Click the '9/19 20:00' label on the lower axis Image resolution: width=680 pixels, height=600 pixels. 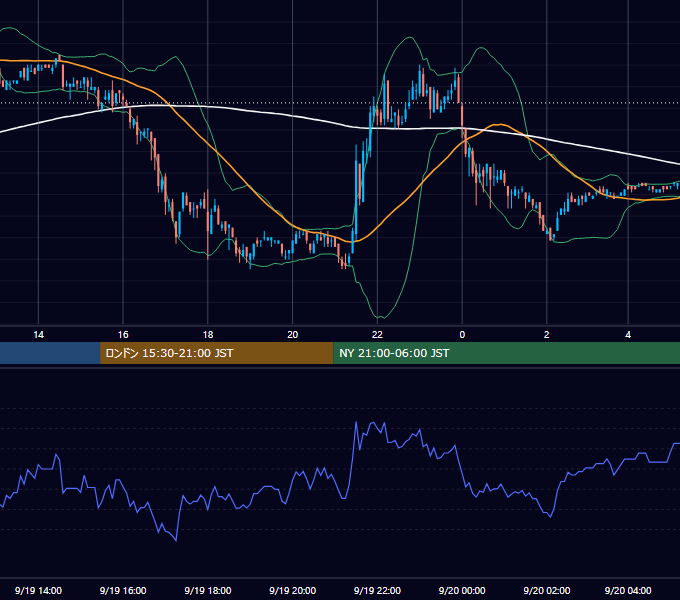(293, 590)
